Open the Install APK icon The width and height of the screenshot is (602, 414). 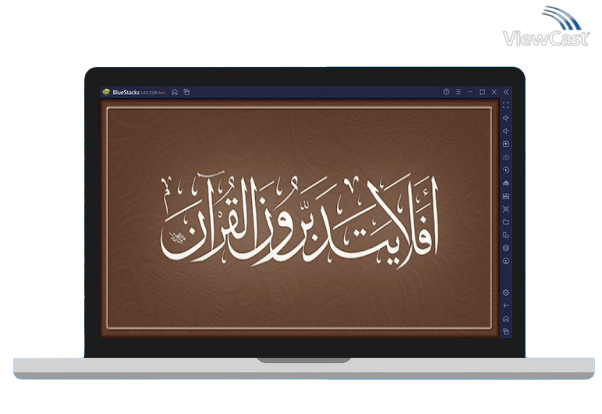click(x=506, y=183)
